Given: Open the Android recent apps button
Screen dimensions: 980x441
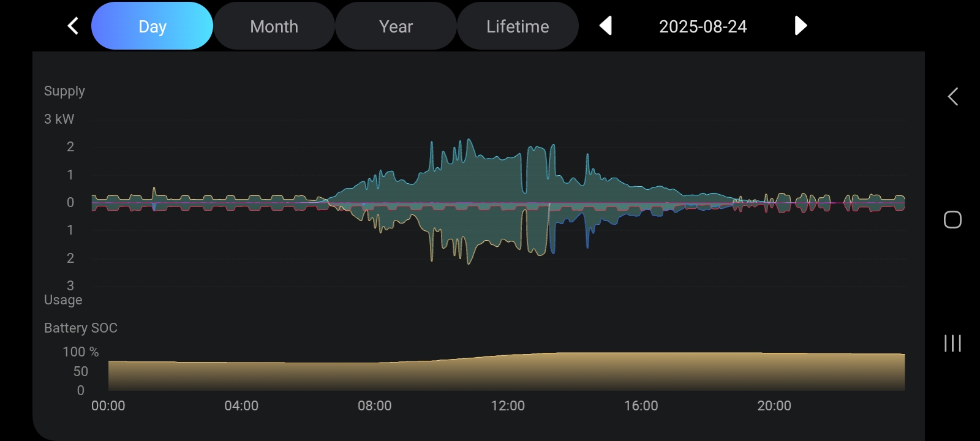Looking at the screenshot, I should (x=952, y=343).
